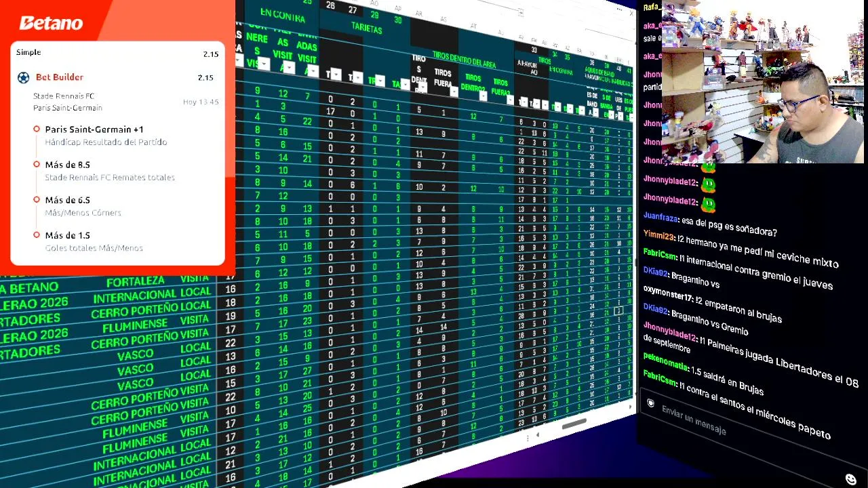Click 'Hándicap Resultado del Partido' market text
The height and width of the screenshot is (488, 868).
click(106, 142)
